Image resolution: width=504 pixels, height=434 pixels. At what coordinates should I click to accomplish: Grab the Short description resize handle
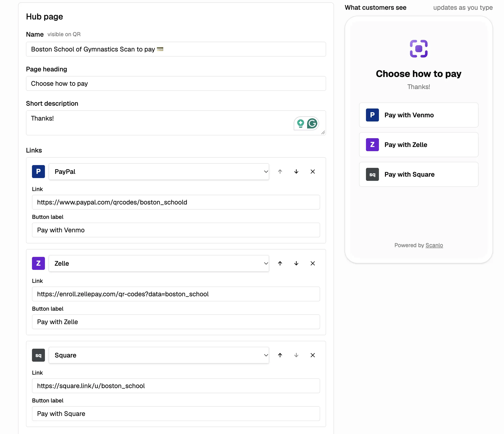coord(323,132)
